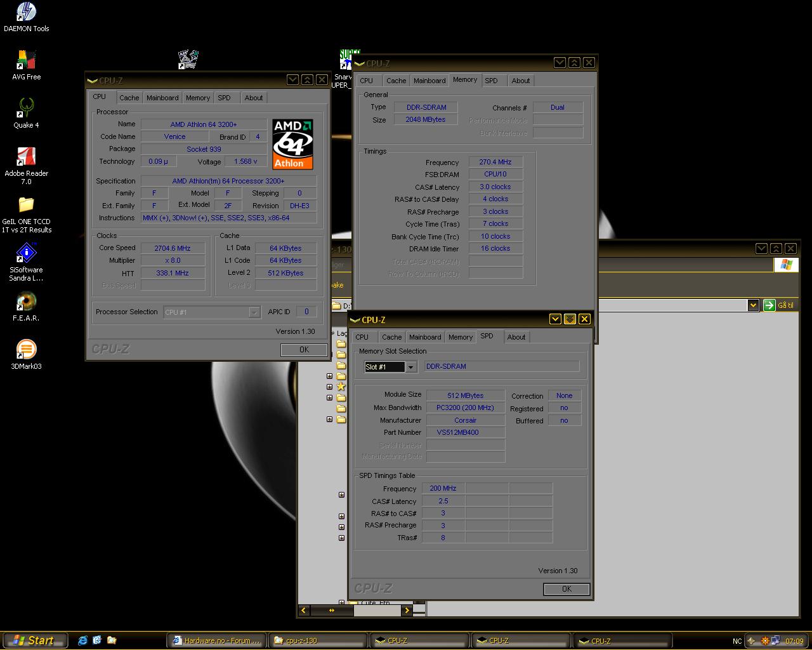This screenshot has width=812, height=650.
Task: Click the channels value 'Dual'
Action: [558, 107]
